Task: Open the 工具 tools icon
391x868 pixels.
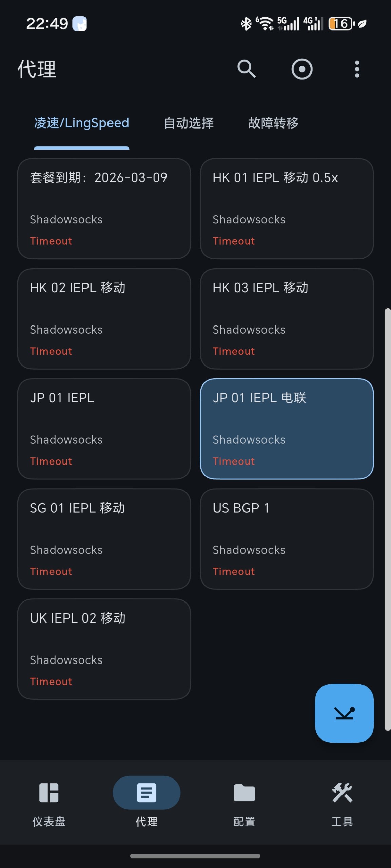Action: tap(342, 793)
